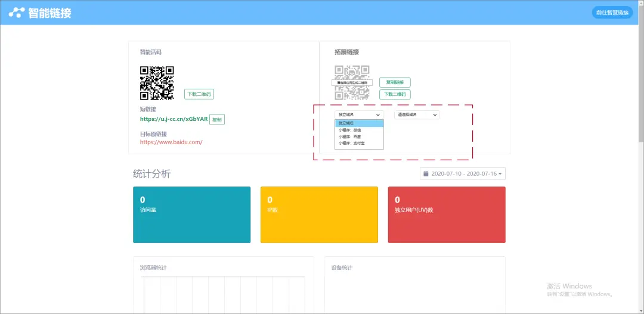Click the teal 访问量 statistics card

191,214
